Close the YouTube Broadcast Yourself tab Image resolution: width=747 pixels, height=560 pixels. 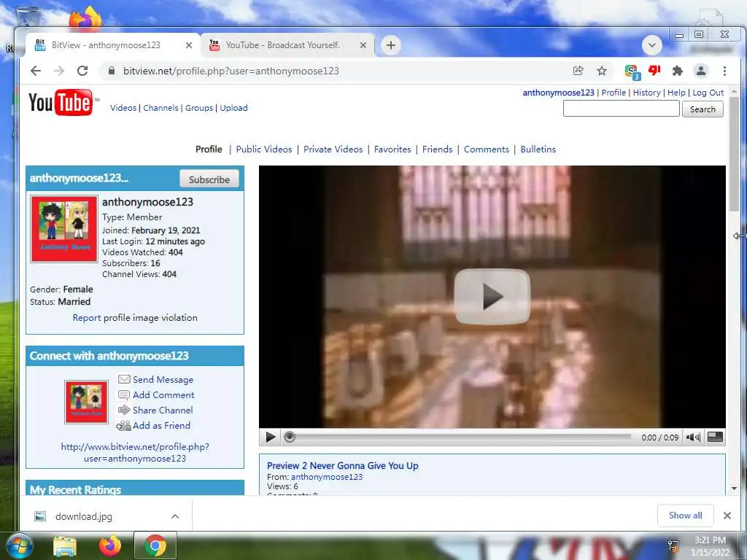(x=363, y=45)
